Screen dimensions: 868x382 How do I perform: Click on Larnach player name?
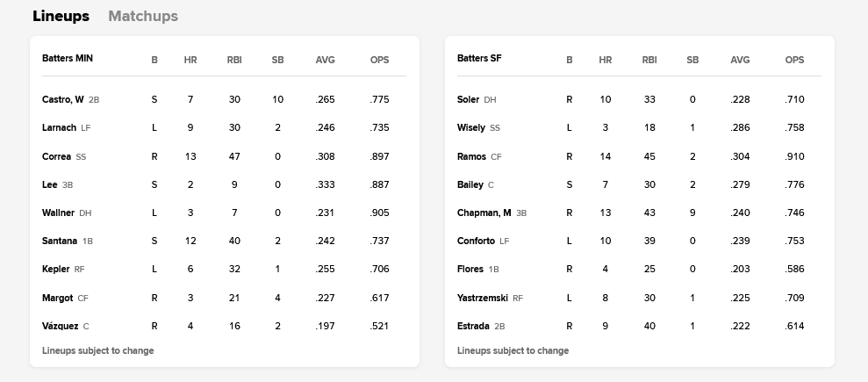pyautogui.click(x=59, y=127)
